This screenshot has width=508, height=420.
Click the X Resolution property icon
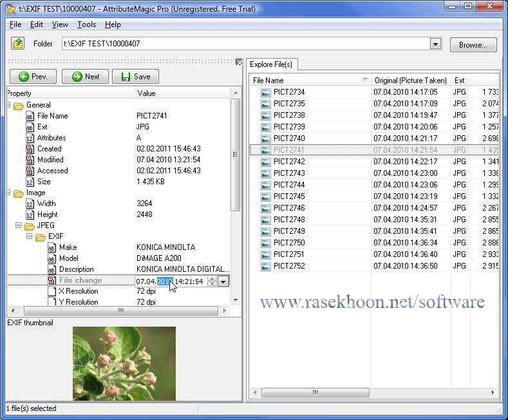[52, 291]
